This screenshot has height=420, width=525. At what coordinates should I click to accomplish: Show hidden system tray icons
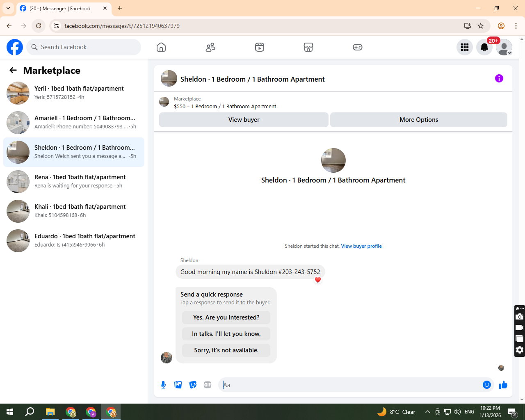427,412
